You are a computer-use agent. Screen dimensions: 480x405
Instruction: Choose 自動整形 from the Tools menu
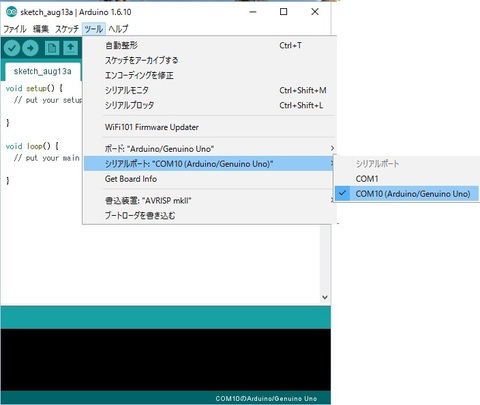209,45
